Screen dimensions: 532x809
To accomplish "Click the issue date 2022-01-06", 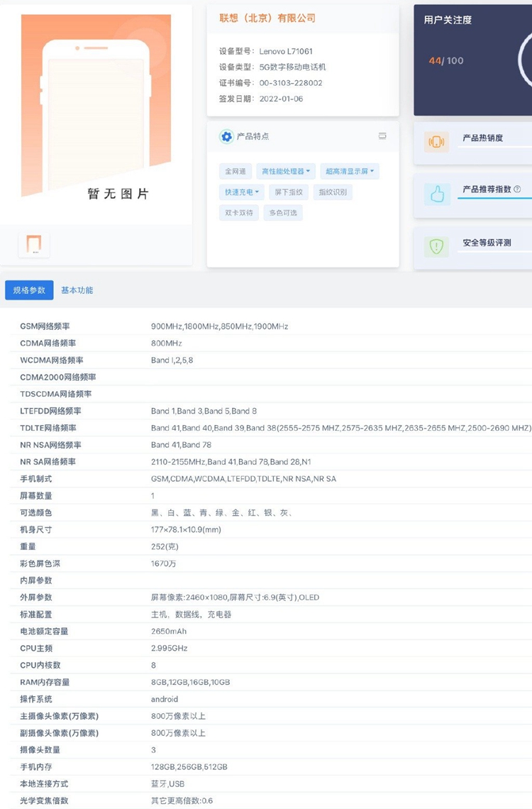I will pos(281,99).
